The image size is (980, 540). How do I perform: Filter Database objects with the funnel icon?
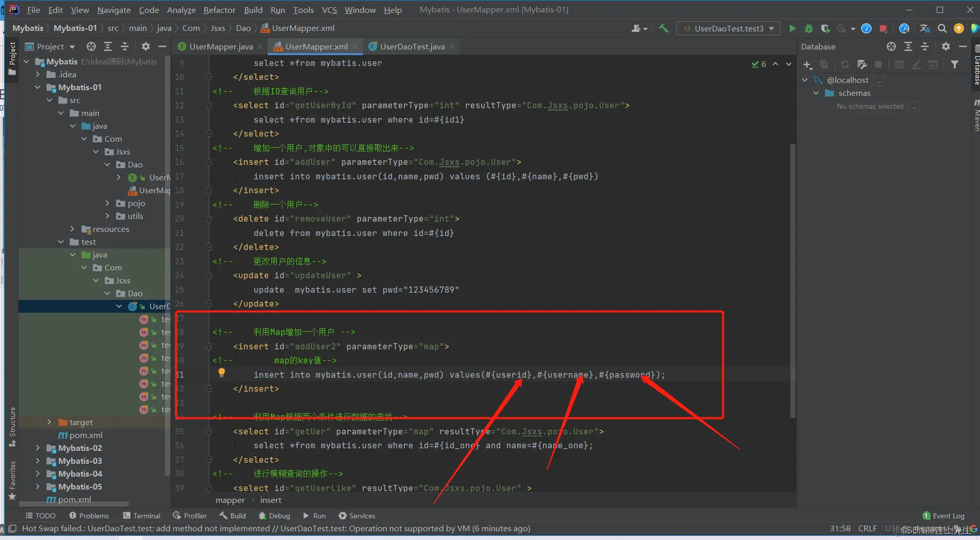click(x=955, y=64)
